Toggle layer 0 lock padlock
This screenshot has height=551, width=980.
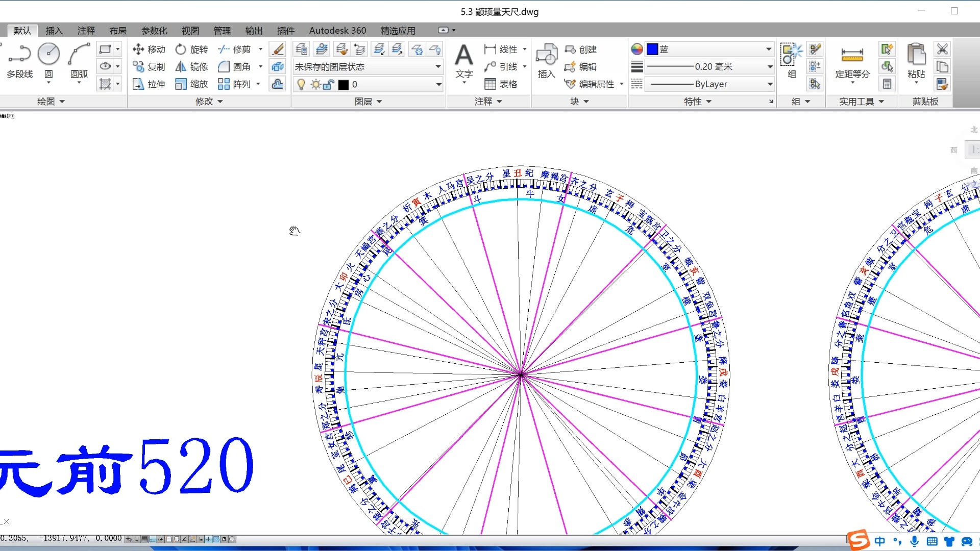329,84
